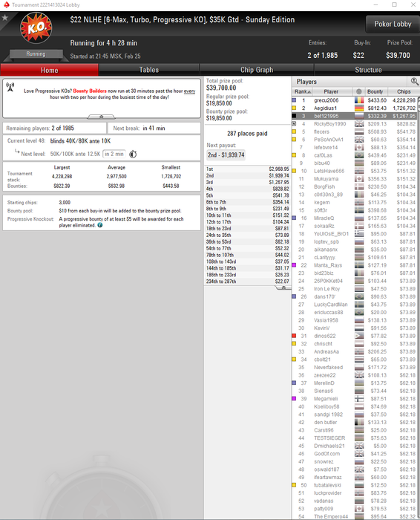Click the blue label next to grecu2006
The image size is (420, 520).
(294, 100)
